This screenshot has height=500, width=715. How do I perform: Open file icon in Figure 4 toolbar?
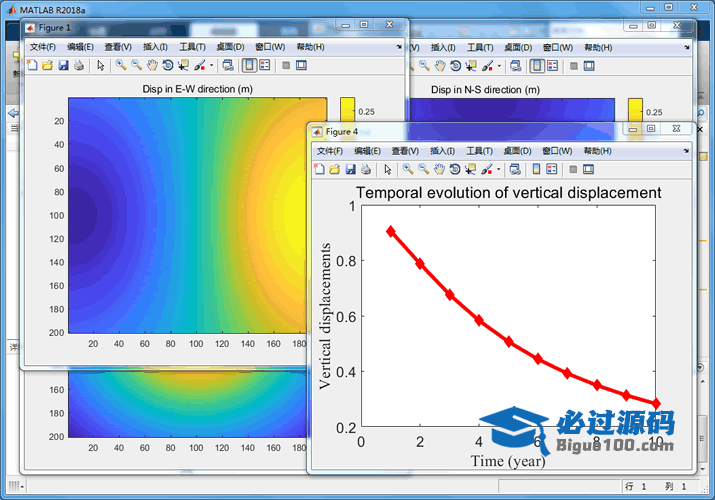(335, 170)
